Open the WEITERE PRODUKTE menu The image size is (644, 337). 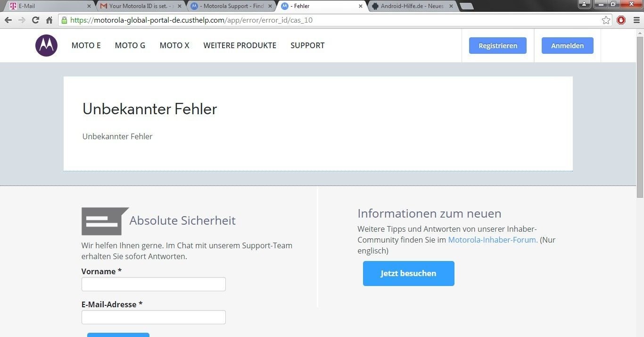[240, 45]
